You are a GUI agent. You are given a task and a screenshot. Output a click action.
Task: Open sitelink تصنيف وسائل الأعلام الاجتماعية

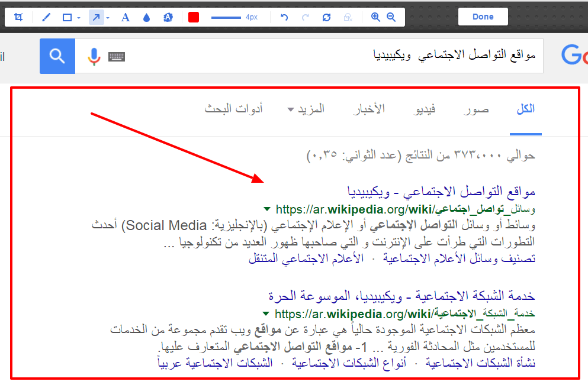point(459,258)
